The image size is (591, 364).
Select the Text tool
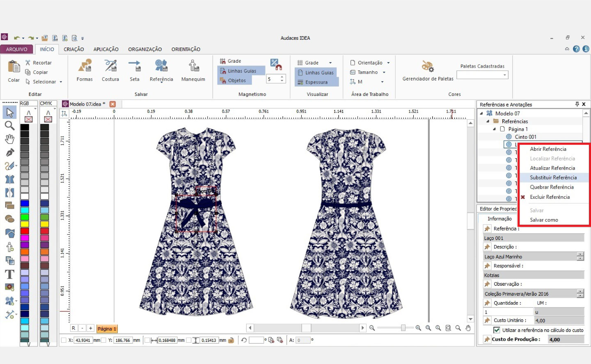point(10,274)
